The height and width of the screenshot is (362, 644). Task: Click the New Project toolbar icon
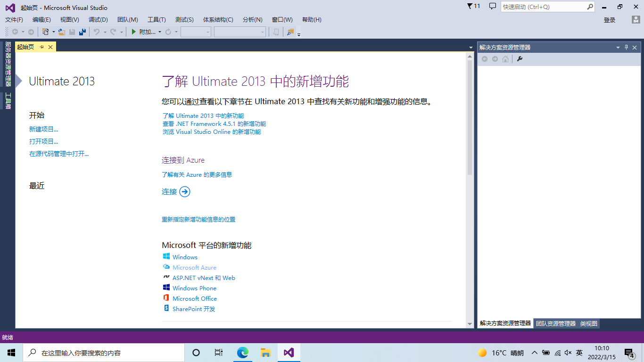coord(45,32)
